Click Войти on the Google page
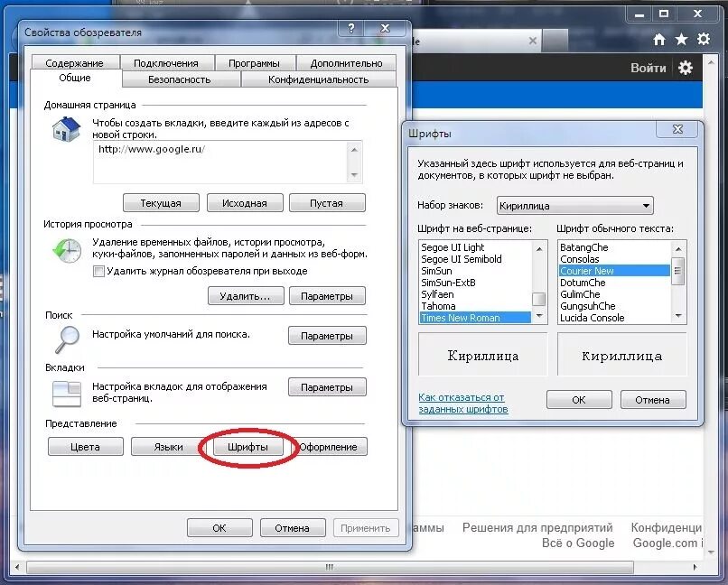The height and width of the screenshot is (585, 728). [649, 69]
